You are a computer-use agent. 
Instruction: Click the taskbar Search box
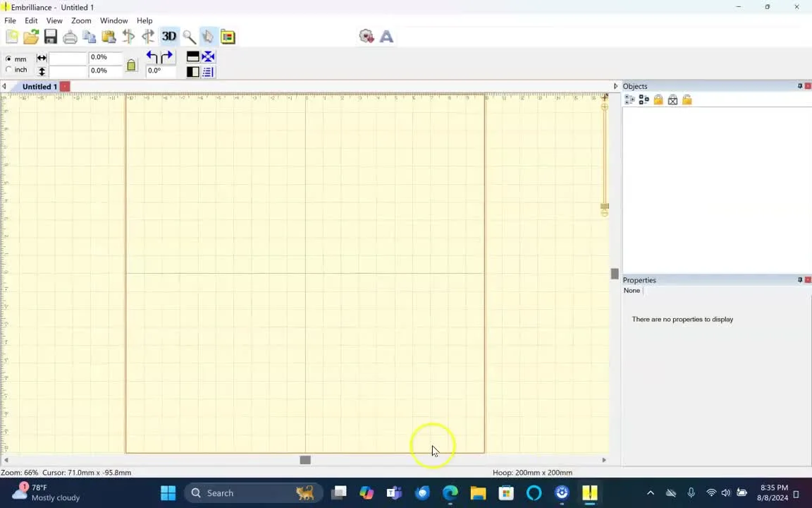[253, 493]
